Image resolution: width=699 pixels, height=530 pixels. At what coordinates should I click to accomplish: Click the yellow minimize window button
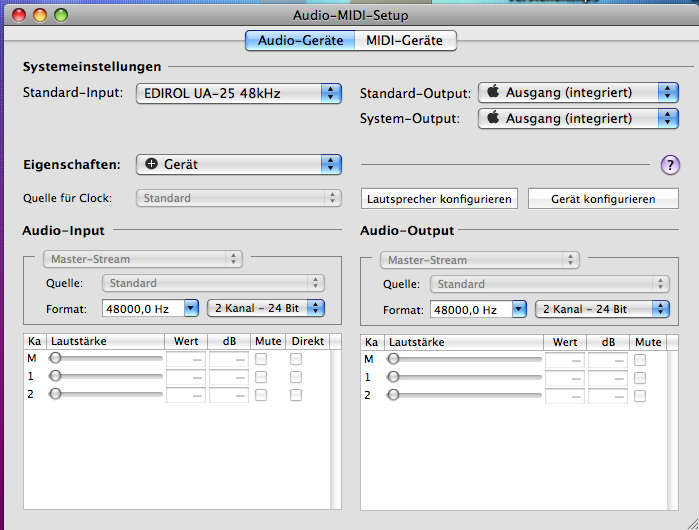point(41,16)
